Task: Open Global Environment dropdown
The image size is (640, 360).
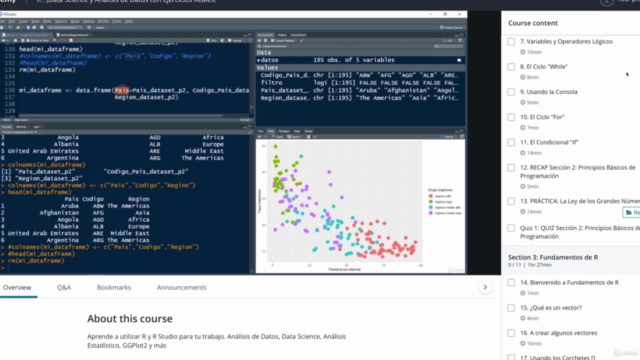Action: [273, 46]
